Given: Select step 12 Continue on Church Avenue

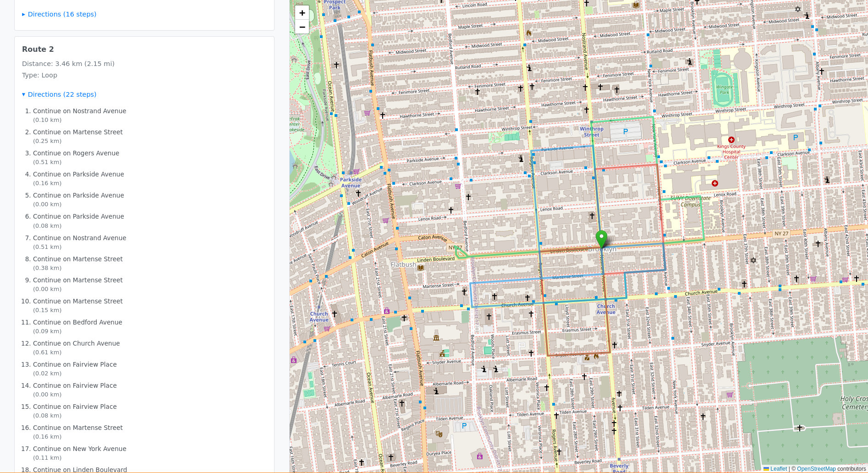Looking at the screenshot, I should pyautogui.click(x=76, y=343).
